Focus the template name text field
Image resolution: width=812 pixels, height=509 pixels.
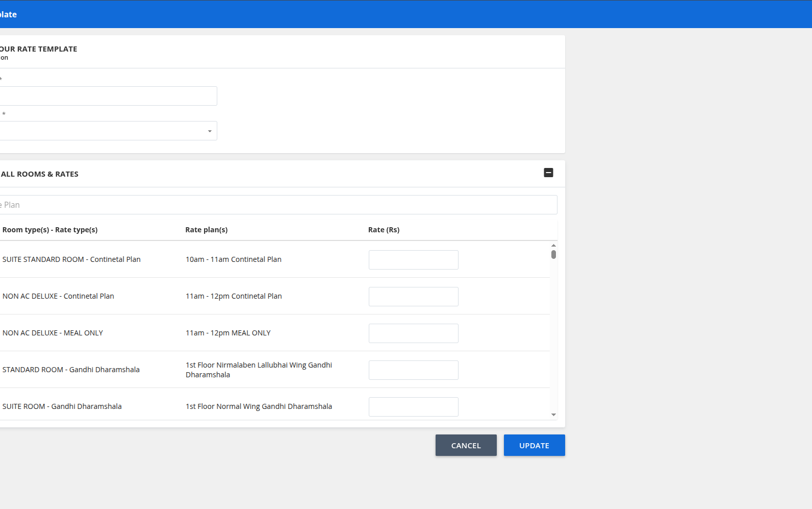pyautogui.click(x=108, y=96)
